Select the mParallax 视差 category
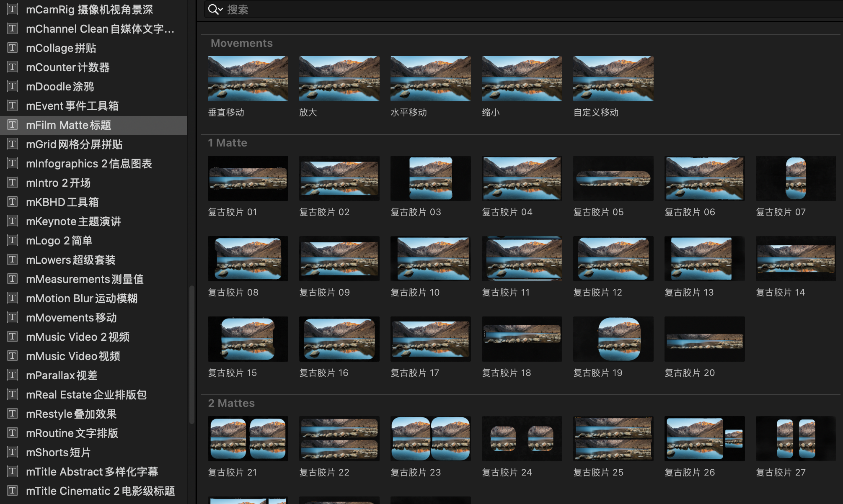This screenshot has width=843, height=504. (93, 375)
